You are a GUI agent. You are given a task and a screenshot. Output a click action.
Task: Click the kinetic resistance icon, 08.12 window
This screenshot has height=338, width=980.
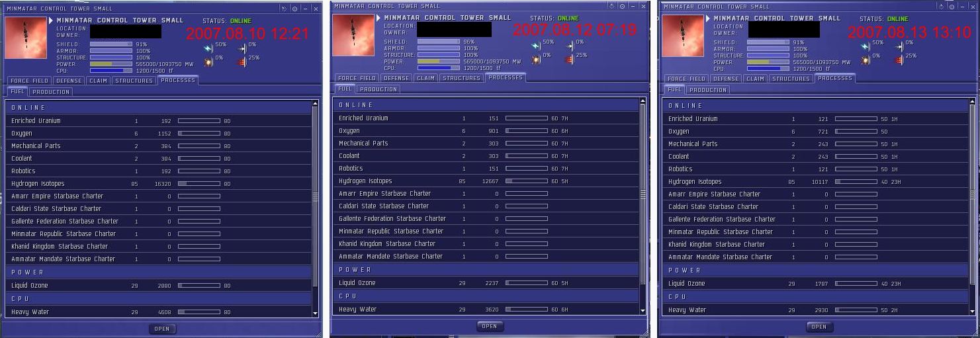[x=570, y=45]
